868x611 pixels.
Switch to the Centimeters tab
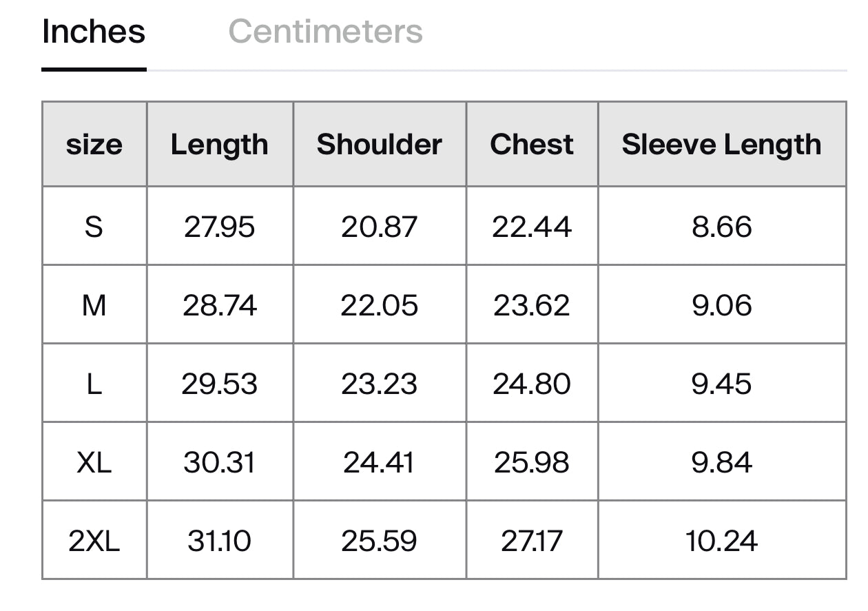coord(325,32)
